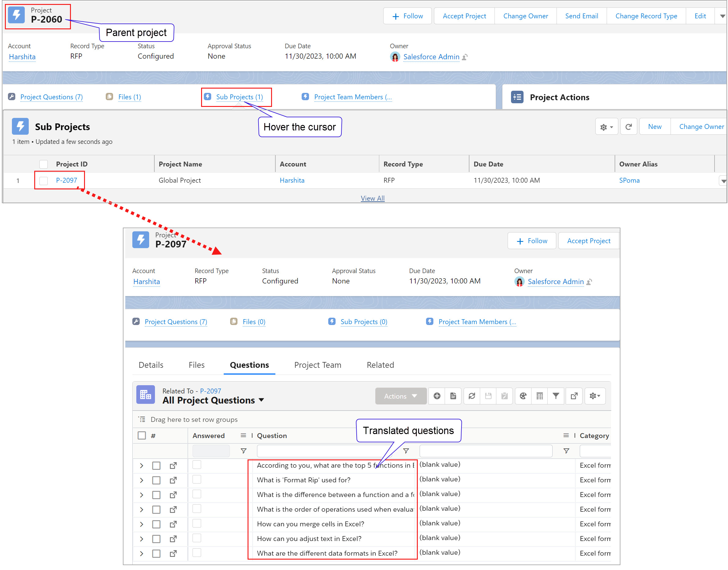Expand the 'What is Format Rip' question row

[142, 480]
